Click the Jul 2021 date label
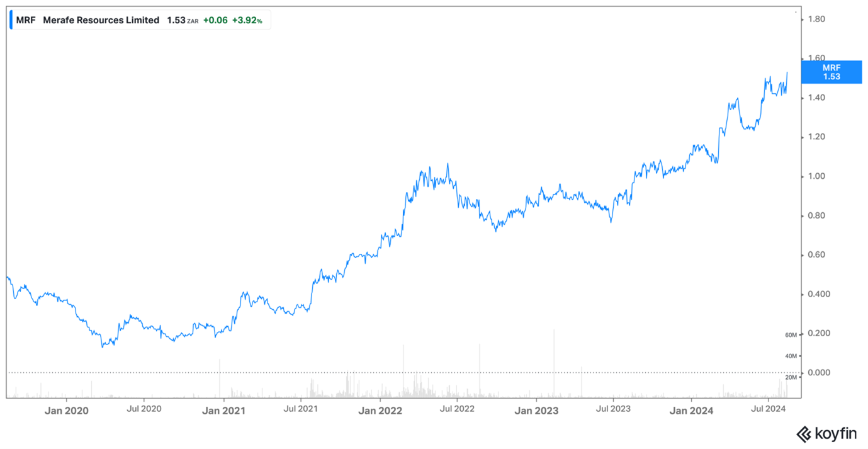 (300, 409)
